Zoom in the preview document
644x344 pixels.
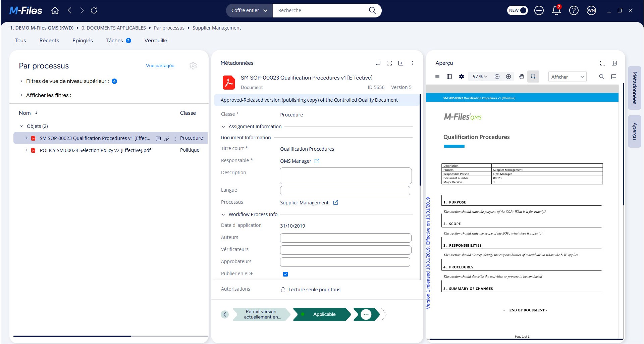508,77
